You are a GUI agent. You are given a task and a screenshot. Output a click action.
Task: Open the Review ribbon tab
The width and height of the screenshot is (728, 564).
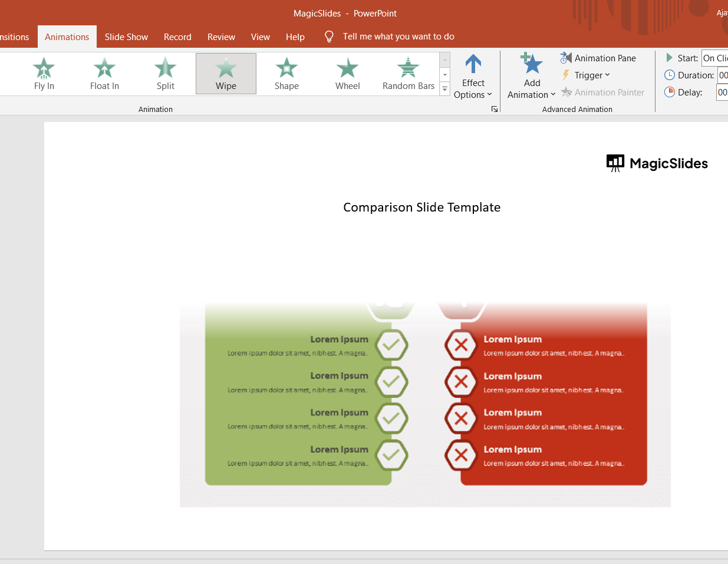[221, 37]
